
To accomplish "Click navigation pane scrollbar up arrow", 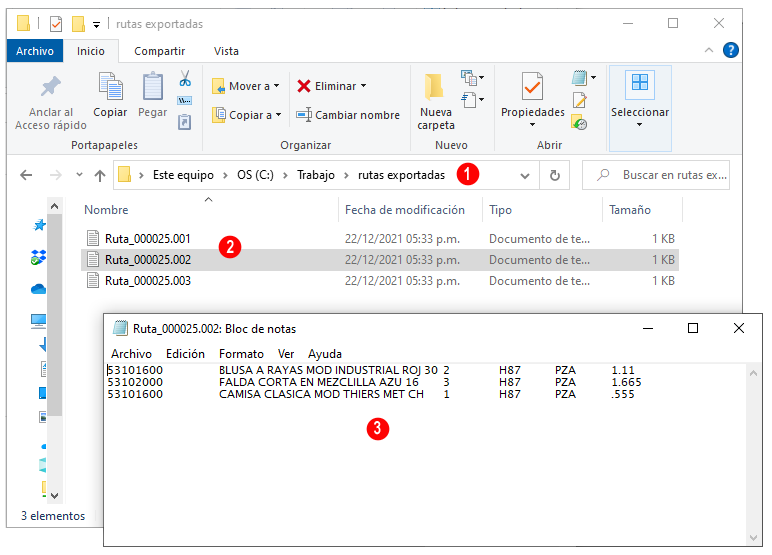I will [x=55, y=206].
